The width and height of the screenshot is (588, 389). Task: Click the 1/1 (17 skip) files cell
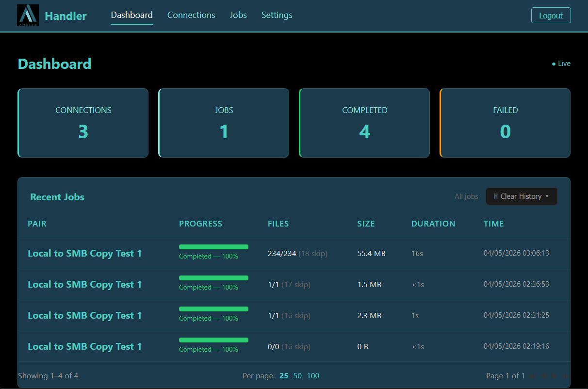click(x=289, y=284)
